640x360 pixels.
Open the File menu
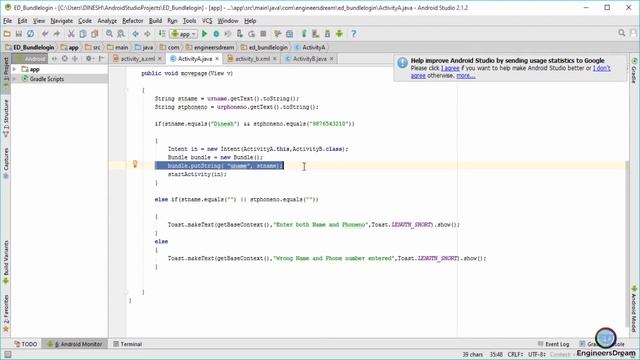coord(7,21)
